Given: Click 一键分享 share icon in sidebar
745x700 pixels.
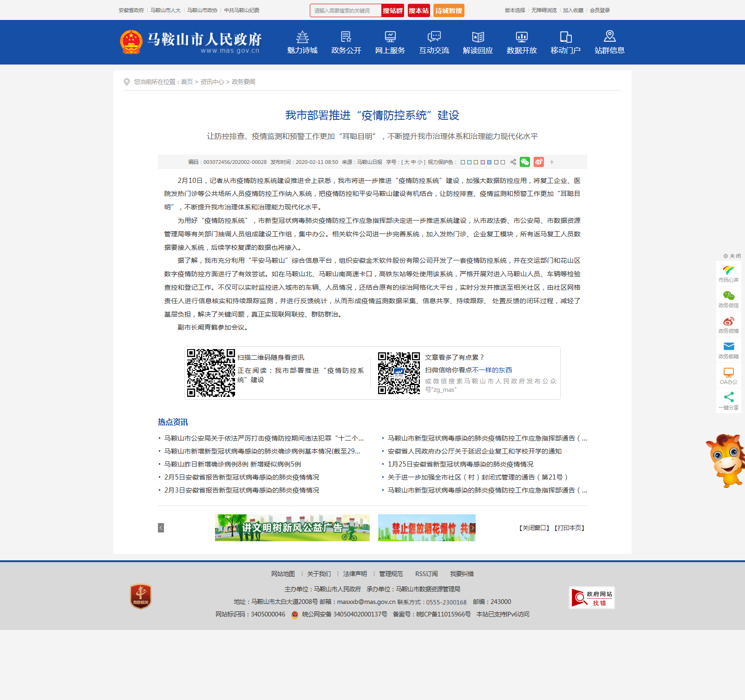Looking at the screenshot, I should tap(728, 401).
